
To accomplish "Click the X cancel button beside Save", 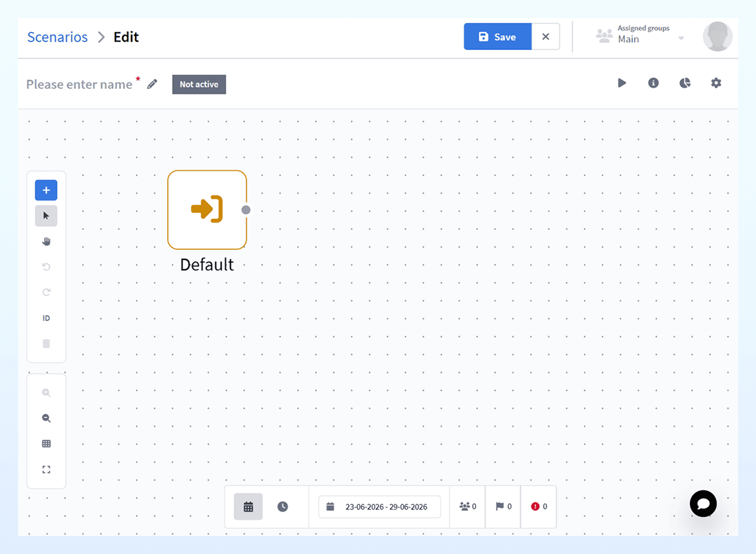I will tap(546, 37).
